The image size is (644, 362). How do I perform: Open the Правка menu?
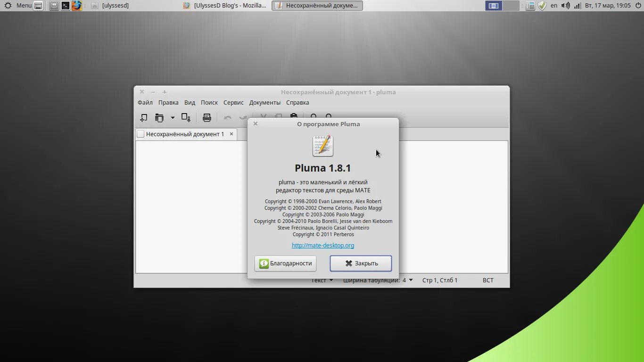(168, 102)
